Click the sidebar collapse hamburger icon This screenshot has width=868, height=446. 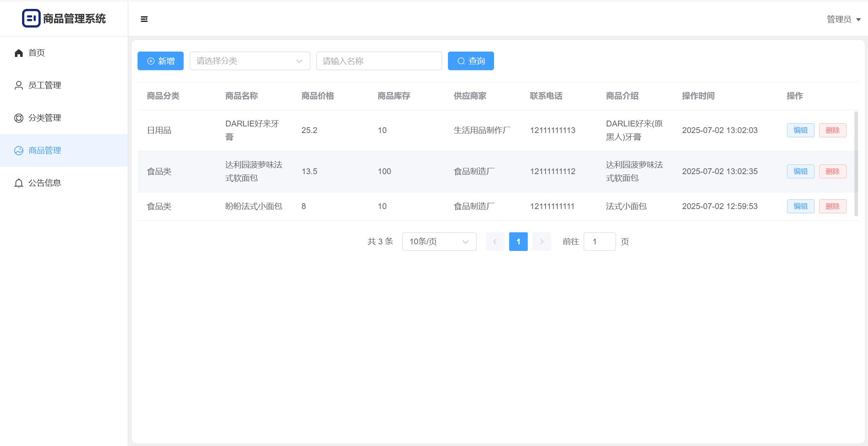coord(144,19)
